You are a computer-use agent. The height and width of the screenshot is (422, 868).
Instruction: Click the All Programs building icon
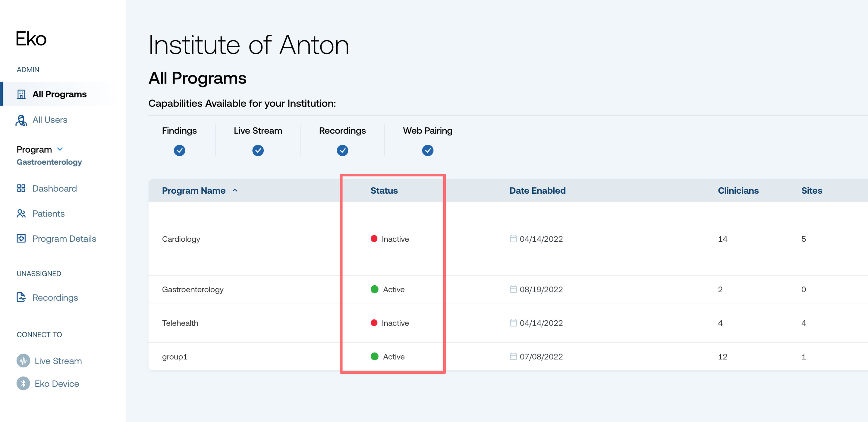pos(21,94)
